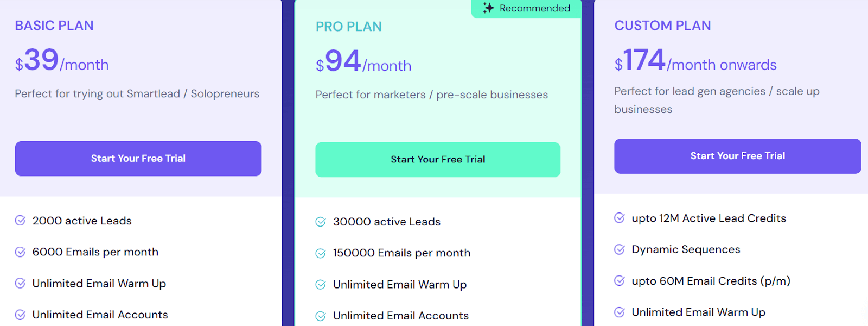Start a free trial of the Pro Plan

(x=437, y=159)
